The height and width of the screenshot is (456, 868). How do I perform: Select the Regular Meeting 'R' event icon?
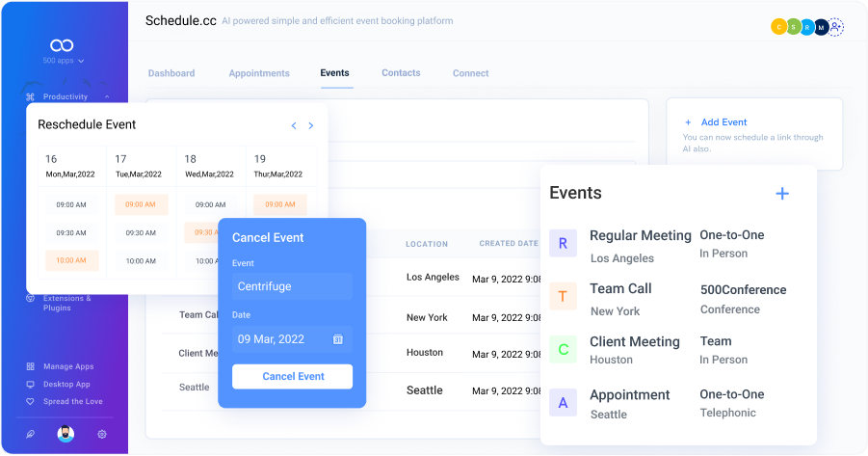click(x=563, y=243)
